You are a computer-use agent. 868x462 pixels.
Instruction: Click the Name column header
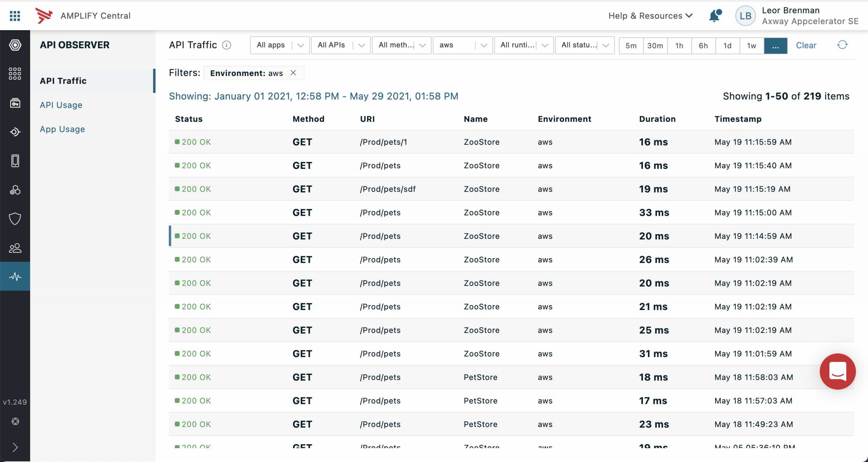click(476, 119)
